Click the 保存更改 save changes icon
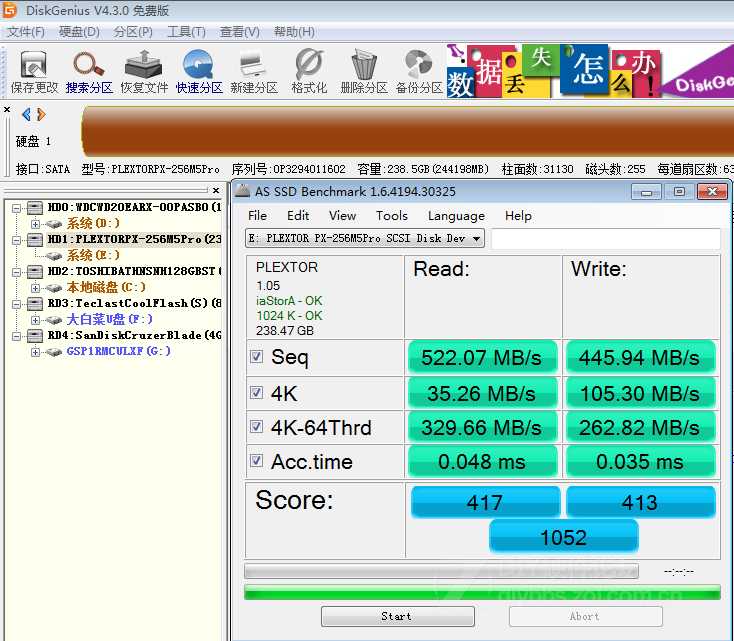734x641 pixels. point(34,70)
